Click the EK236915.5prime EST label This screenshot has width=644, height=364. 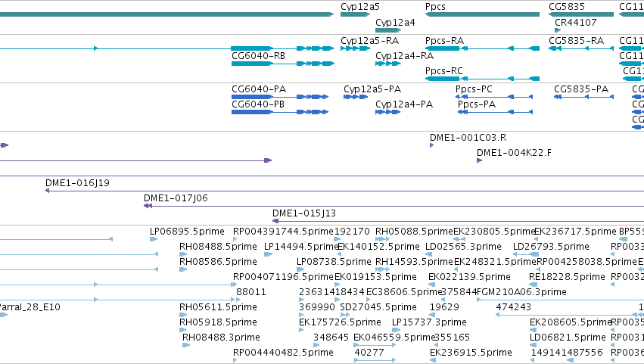471,353
